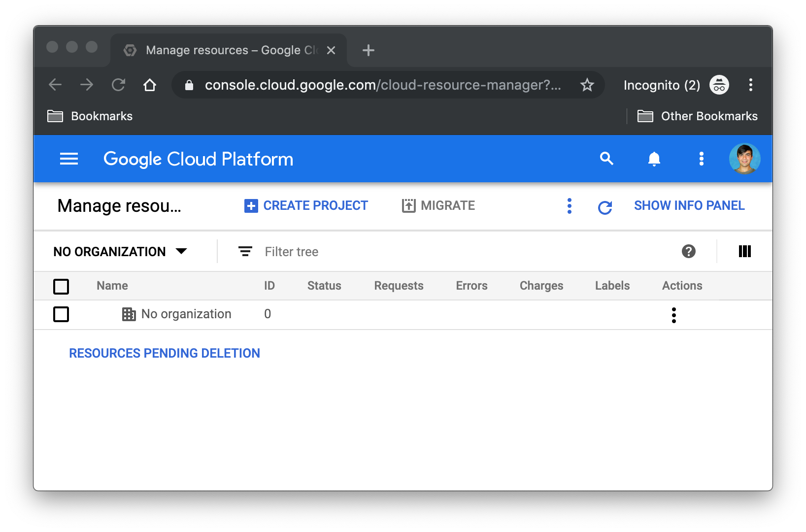The height and width of the screenshot is (532, 806).
Task: Click the Incognito indicator icon
Action: [x=719, y=85]
